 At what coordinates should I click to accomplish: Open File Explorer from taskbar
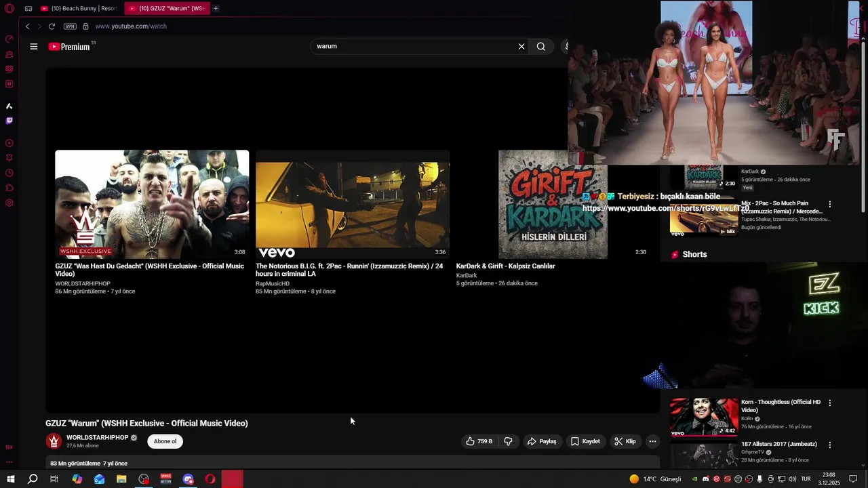tap(121, 479)
